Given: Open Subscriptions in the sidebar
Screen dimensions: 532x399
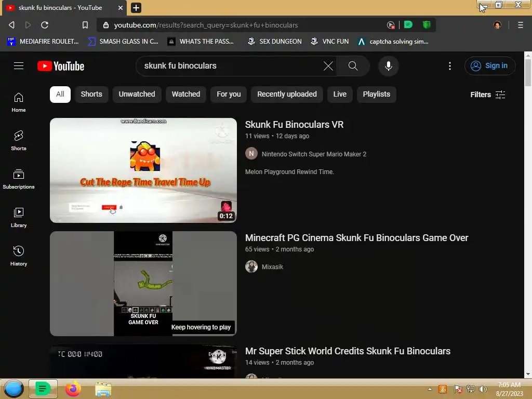Looking at the screenshot, I should [19, 179].
